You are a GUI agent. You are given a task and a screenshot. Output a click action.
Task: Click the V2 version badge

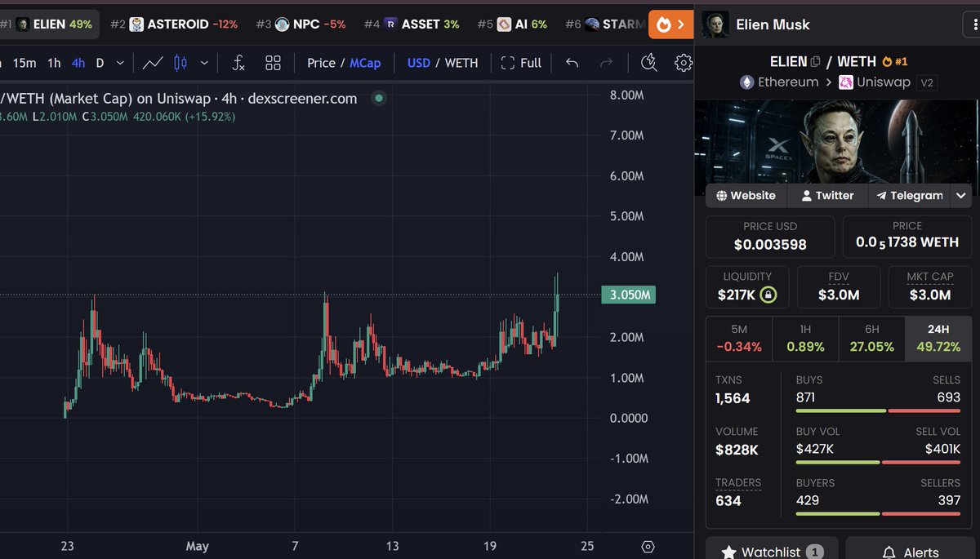(x=925, y=82)
